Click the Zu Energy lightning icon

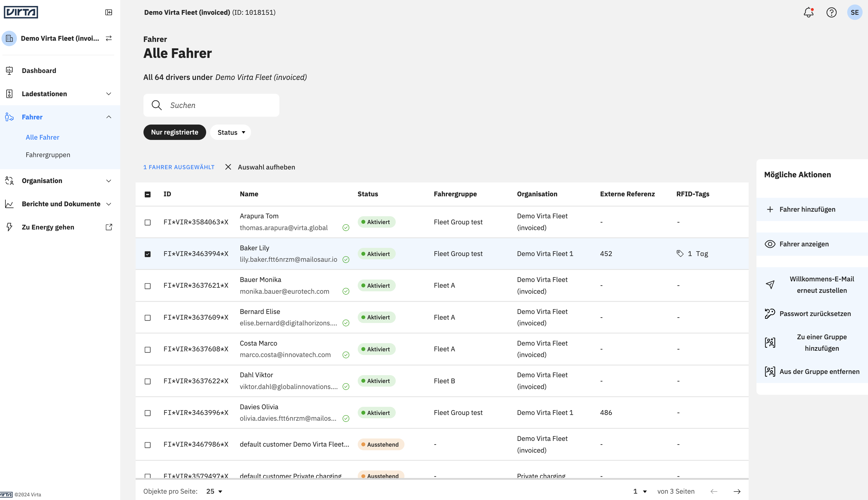9,227
